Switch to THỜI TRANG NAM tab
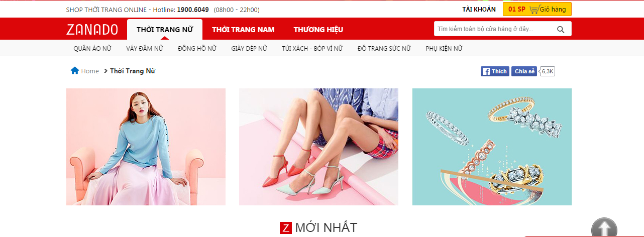Screen dimensions: 644x237 point(243,30)
